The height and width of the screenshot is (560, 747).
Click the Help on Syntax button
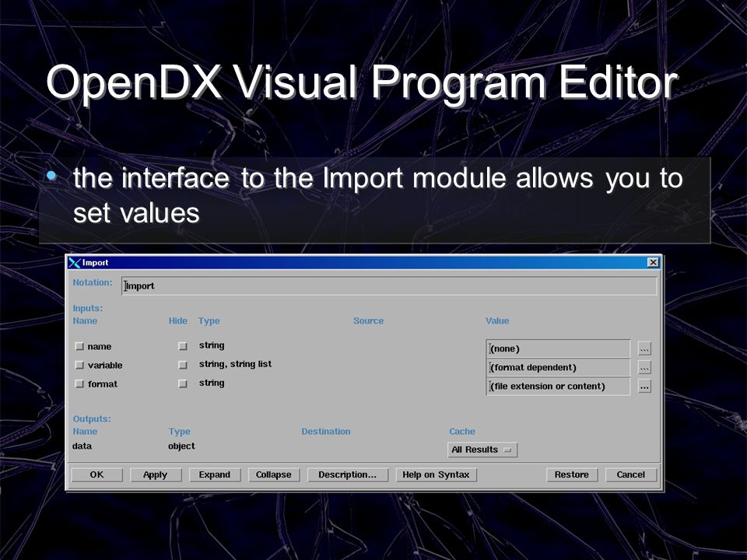pyautogui.click(x=436, y=474)
